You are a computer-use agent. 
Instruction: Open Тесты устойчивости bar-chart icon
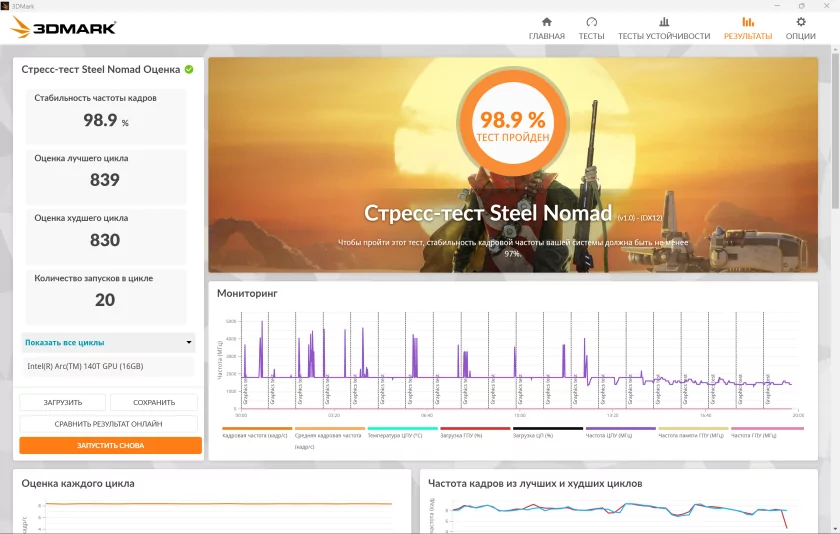click(664, 22)
